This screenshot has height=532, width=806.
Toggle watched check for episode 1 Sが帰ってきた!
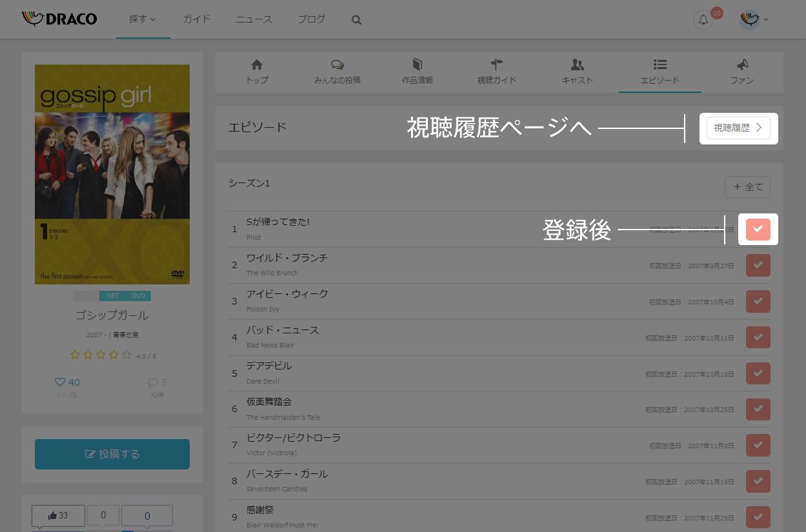(758, 229)
